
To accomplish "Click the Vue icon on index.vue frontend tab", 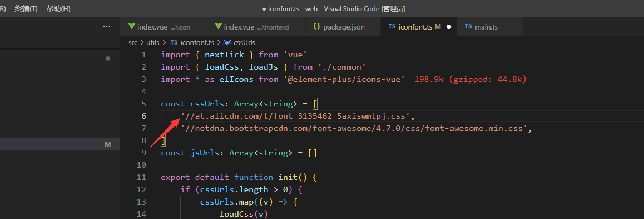I will (219, 26).
